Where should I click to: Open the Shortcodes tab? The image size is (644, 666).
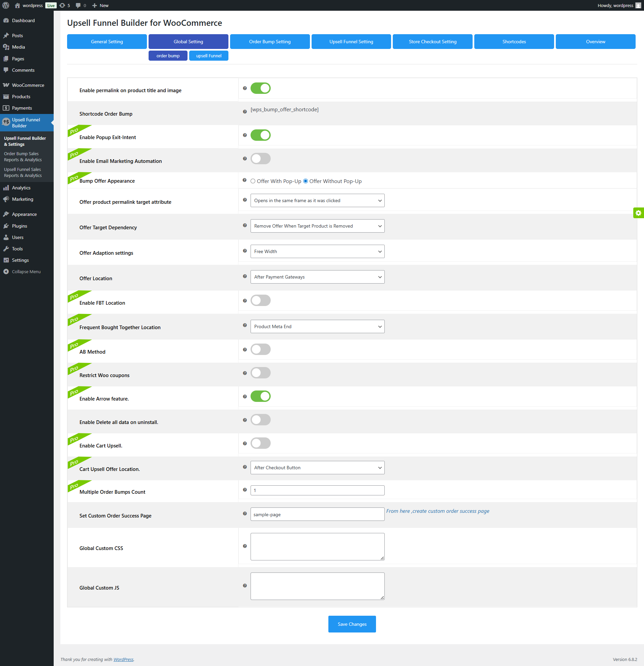click(x=514, y=42)
